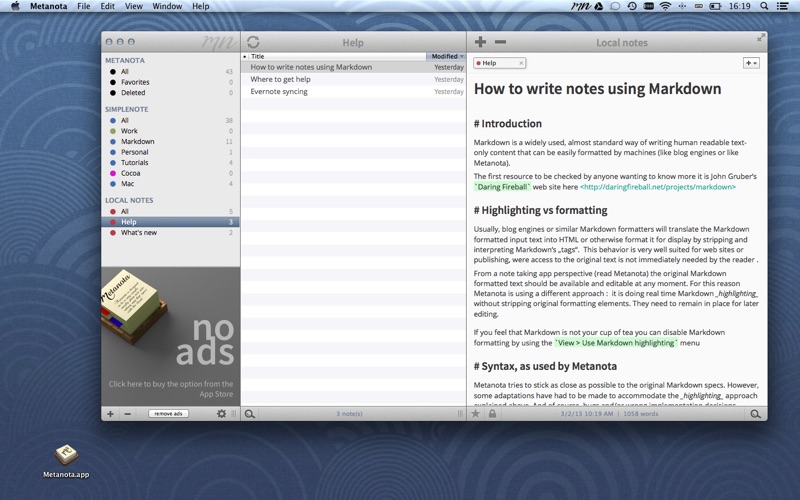Screen dimensions: 800x500
Task: Remove the Help tag using its x icon
Action: pyautogui.click(x=521, y=63)
